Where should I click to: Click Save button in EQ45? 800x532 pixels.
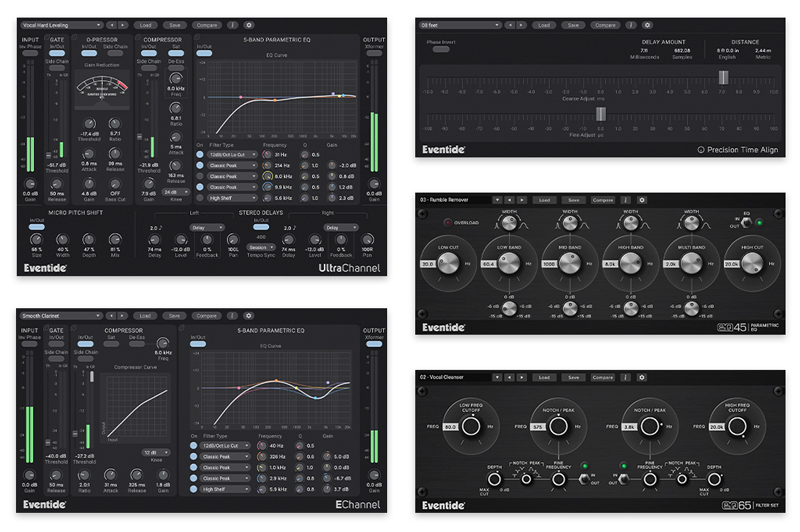(573, 200)
